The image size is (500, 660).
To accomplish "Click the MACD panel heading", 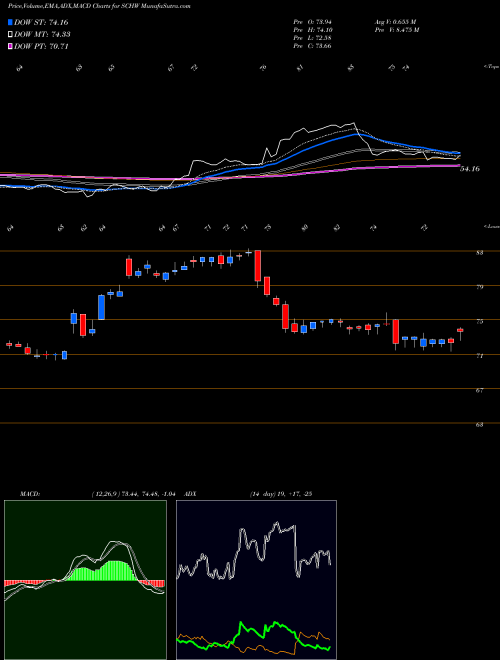I will pos(29,494).
